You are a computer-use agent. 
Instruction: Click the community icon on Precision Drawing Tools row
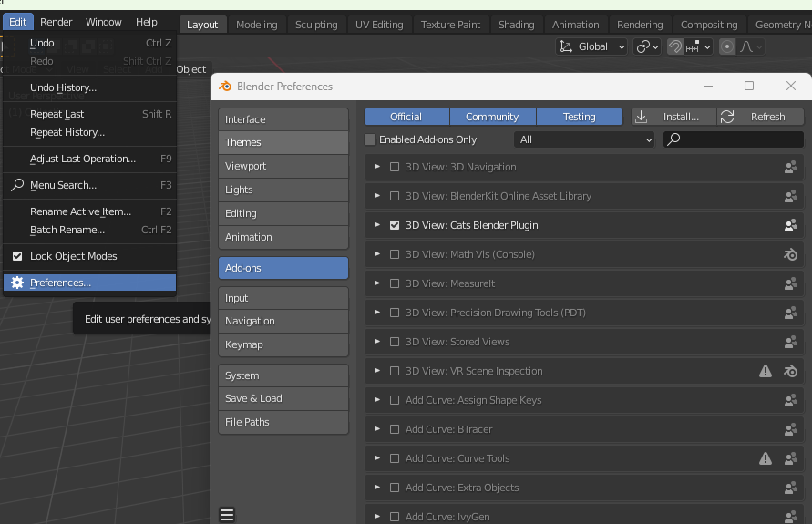790,313
